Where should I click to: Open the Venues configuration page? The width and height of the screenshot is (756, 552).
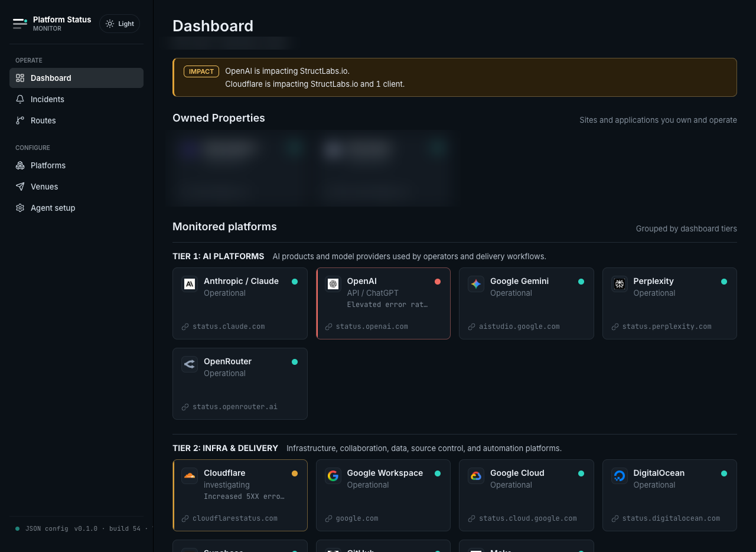[76, 187]
